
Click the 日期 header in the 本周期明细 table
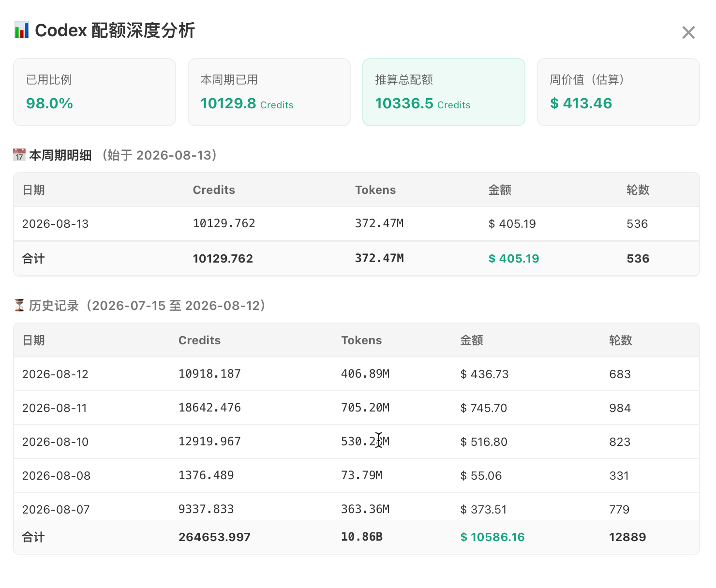[33, 190]
